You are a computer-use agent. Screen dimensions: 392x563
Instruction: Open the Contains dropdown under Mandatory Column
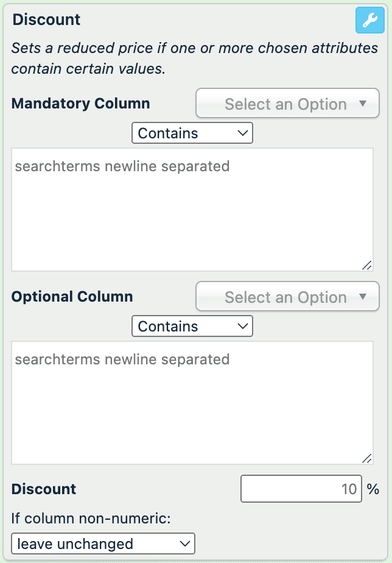click(x=192, y=133)
